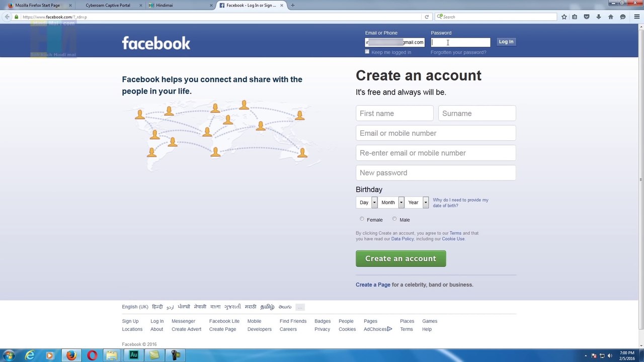Expand more languages with ellipsis button
Image resolution: width=644 pixels, height=362 pixels.
(300, 307)
